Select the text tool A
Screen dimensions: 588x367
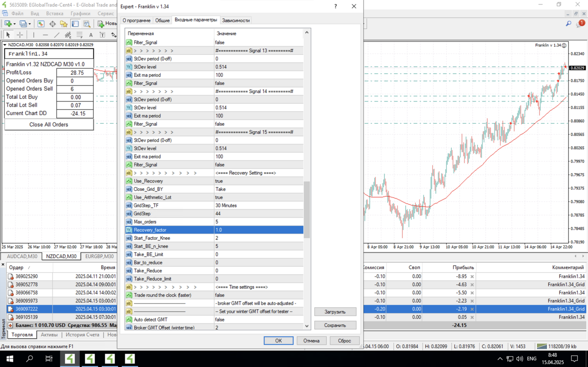tap(91, 35)
